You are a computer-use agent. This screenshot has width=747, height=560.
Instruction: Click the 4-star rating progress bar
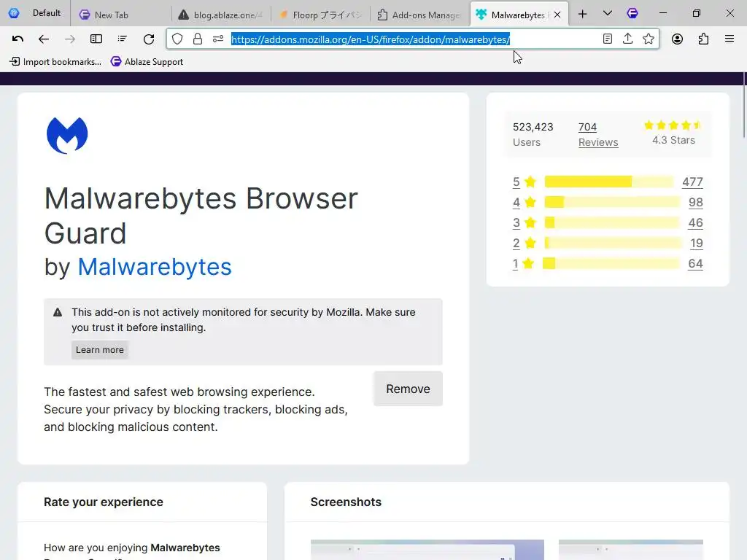[612, 202]
